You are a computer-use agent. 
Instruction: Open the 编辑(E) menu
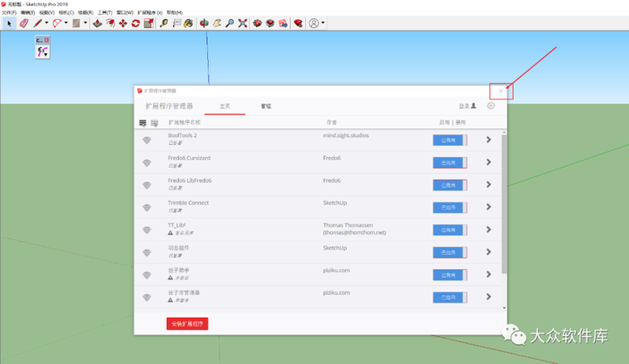coord(28,13)
